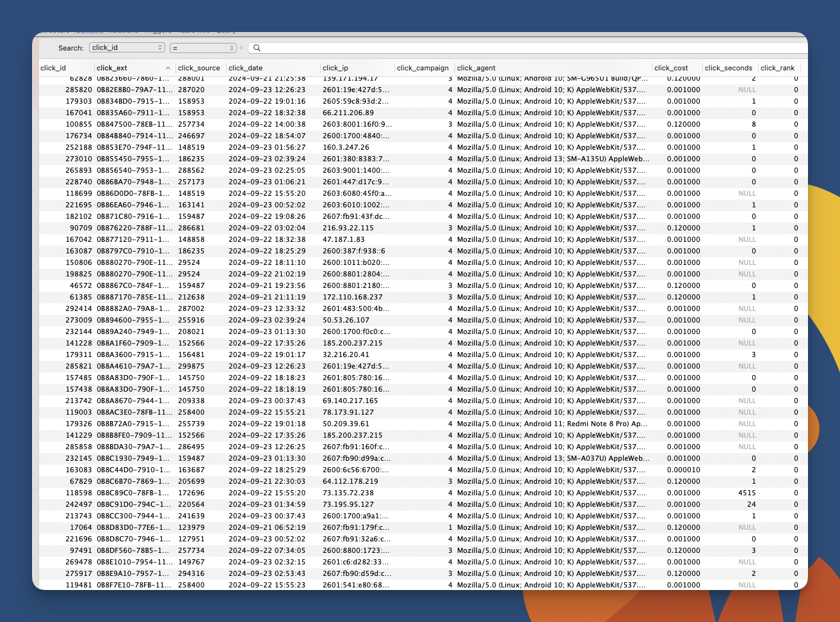The height and width of the screenshot is (622, 840).
Task: Click the IP cell 78.173.91.127
Action: point(348,412)
